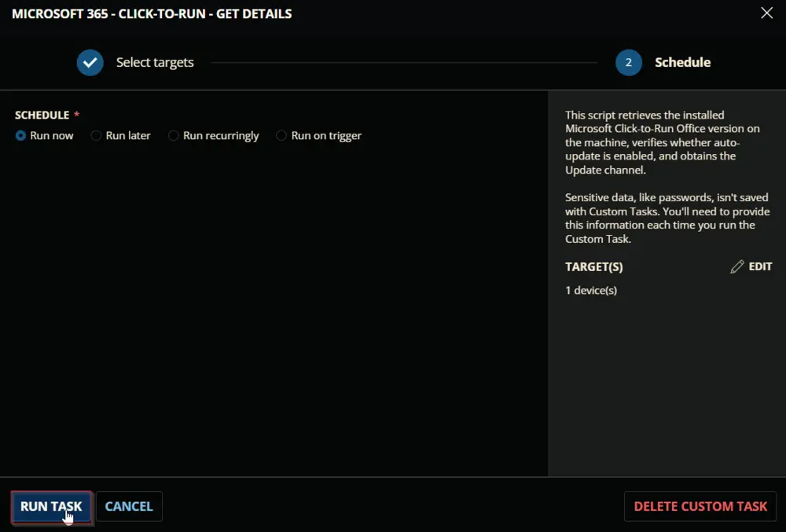Close the dialog with the X icon
This screenshot has height=532, width=786.
click(x=766, y=13)
